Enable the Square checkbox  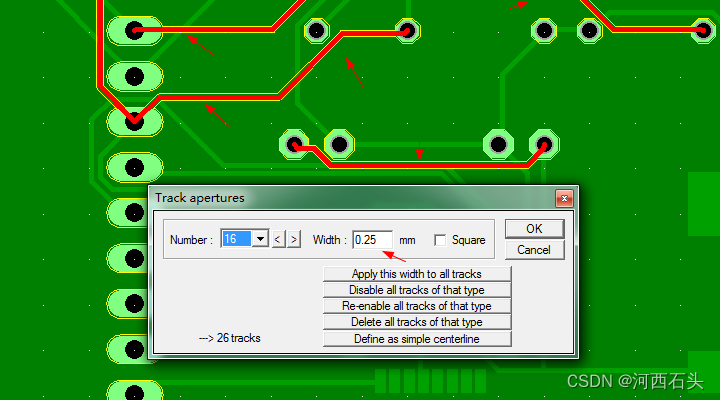point(440,240)
